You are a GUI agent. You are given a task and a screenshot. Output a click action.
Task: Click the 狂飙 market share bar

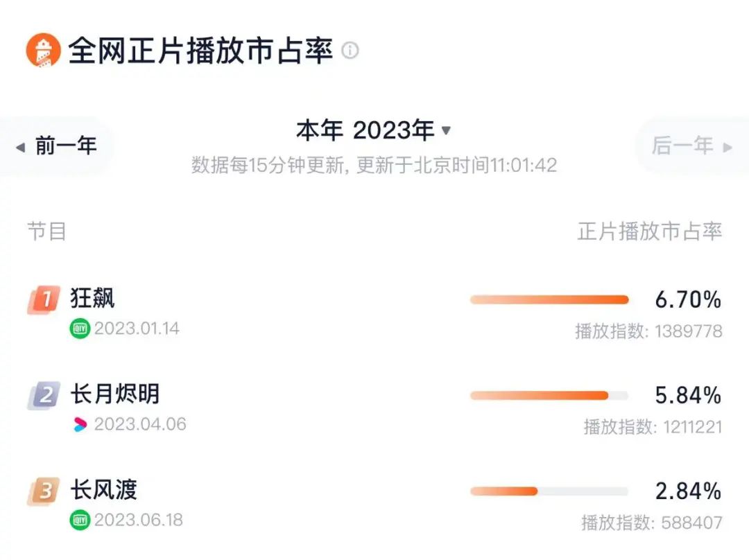[x=549, y=300]
